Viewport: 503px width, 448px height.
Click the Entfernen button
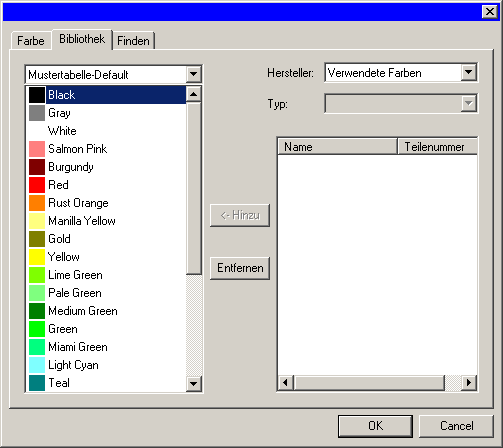pyautogui.click(x=240, y=268)
